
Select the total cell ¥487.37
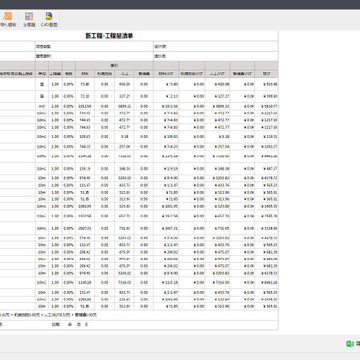(271, 169)
